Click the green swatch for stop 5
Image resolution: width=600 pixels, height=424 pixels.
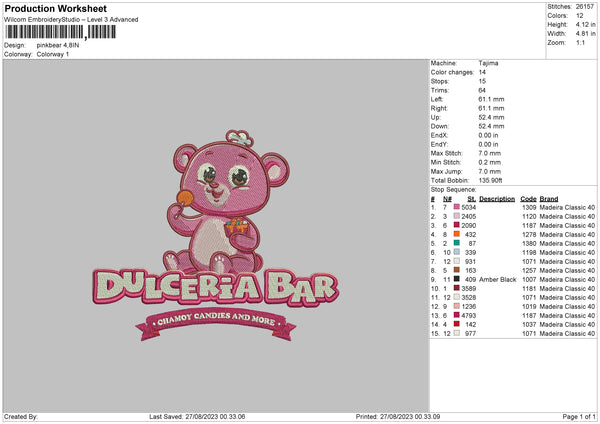tap(458, 243)
